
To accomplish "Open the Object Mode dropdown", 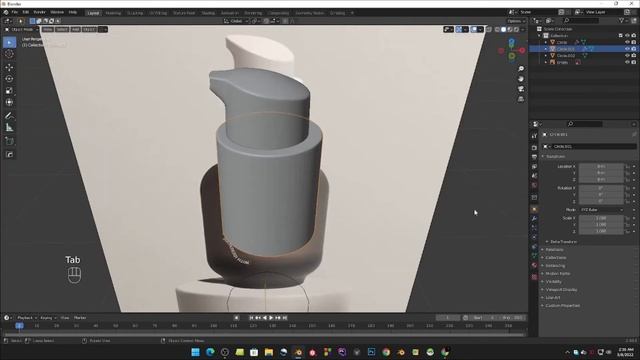I will (x=21, y=29).
